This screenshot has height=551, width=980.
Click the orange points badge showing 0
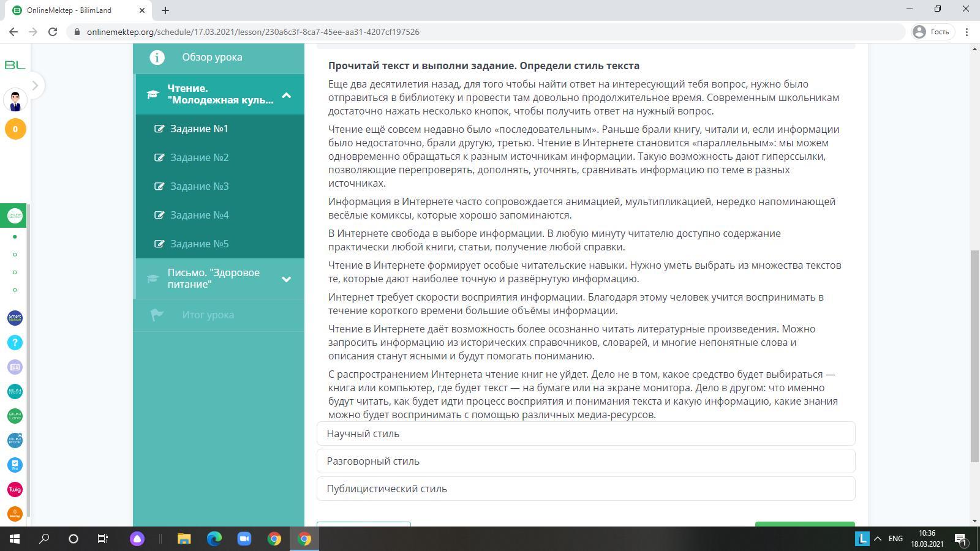[x=15, y=129]
